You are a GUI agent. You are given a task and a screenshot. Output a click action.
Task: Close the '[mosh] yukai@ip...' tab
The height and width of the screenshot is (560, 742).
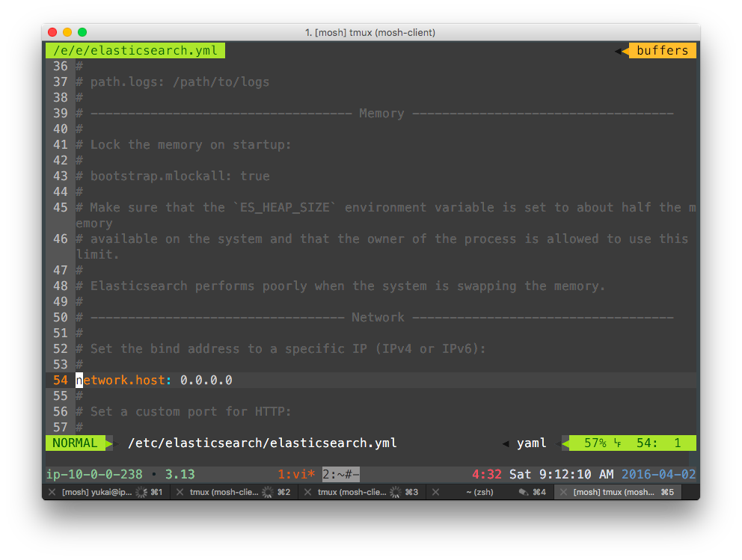click(52, 493)
